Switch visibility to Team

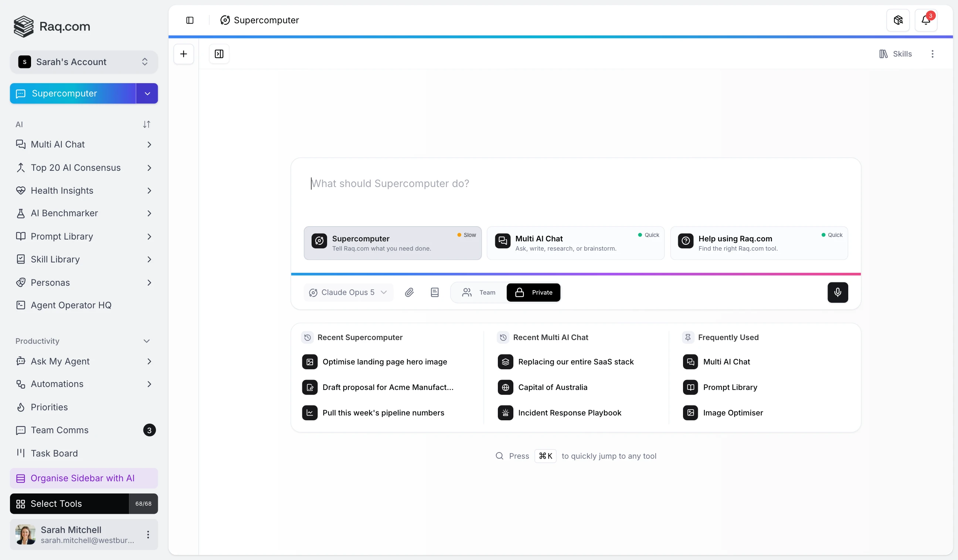[479, 292]
